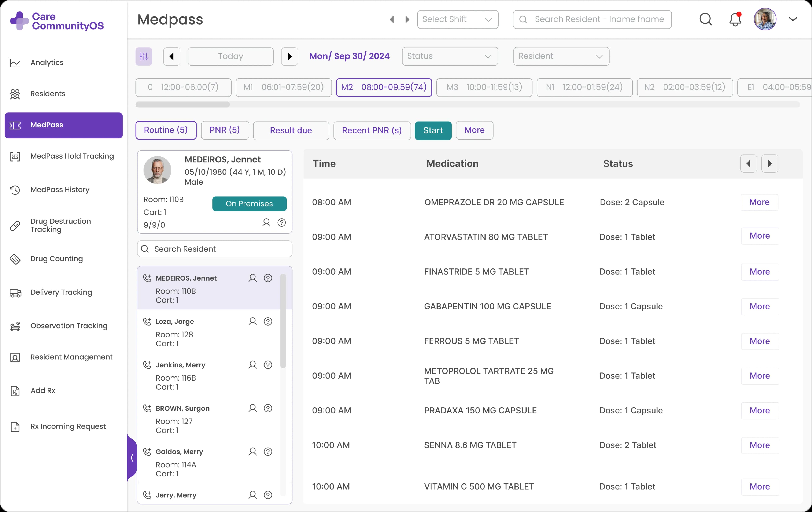Click the person icon for Jenkins, Merry
The width and height of the screenshot is (812, 512).
pos(252,365)
